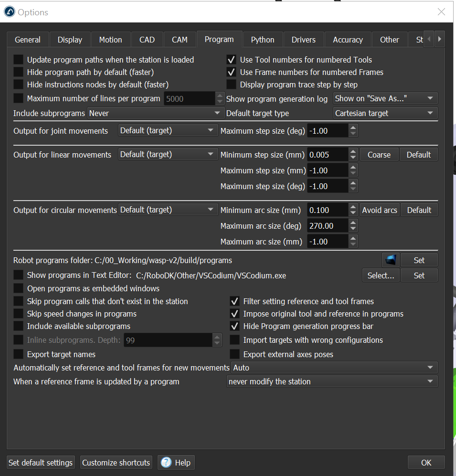
Task: Open the CAM tab
Action: tap(180, 40)
